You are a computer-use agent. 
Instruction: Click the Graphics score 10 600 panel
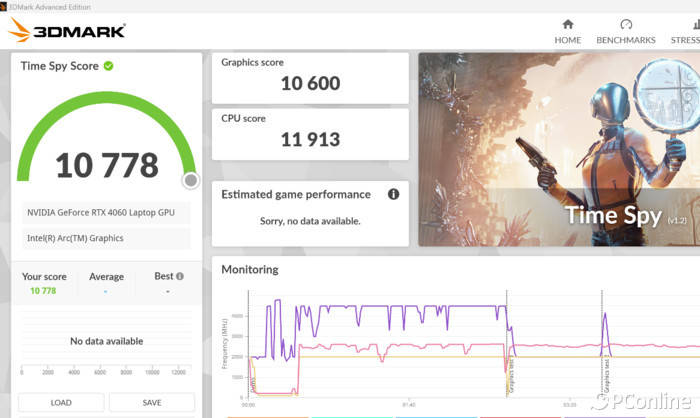310,76
